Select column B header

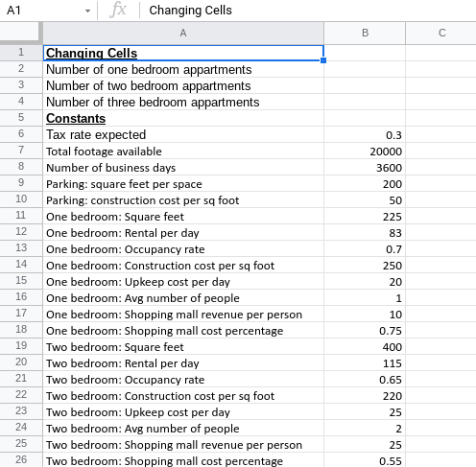(365, 33)
